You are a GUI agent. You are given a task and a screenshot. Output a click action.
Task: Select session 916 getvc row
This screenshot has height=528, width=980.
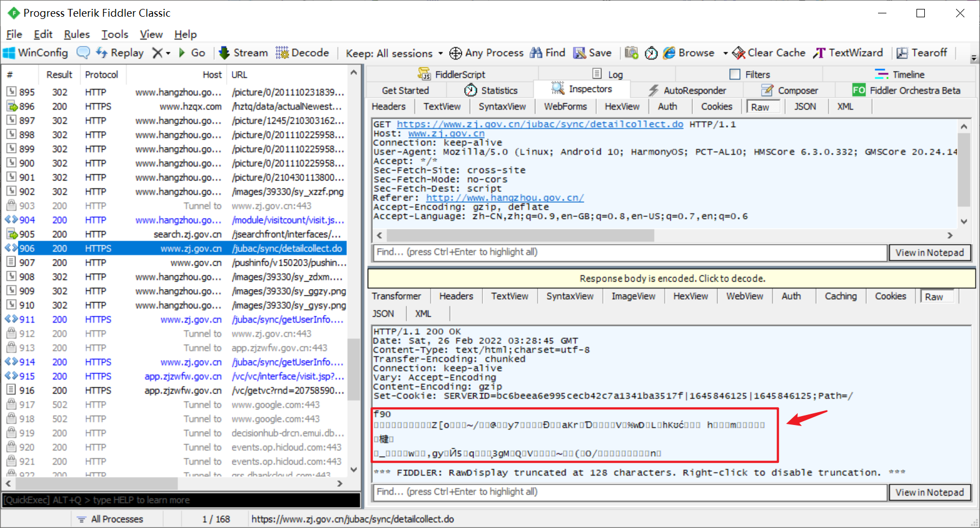175,390
